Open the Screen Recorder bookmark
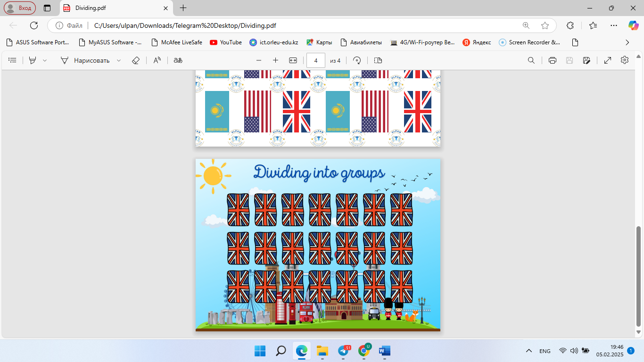 530,42
